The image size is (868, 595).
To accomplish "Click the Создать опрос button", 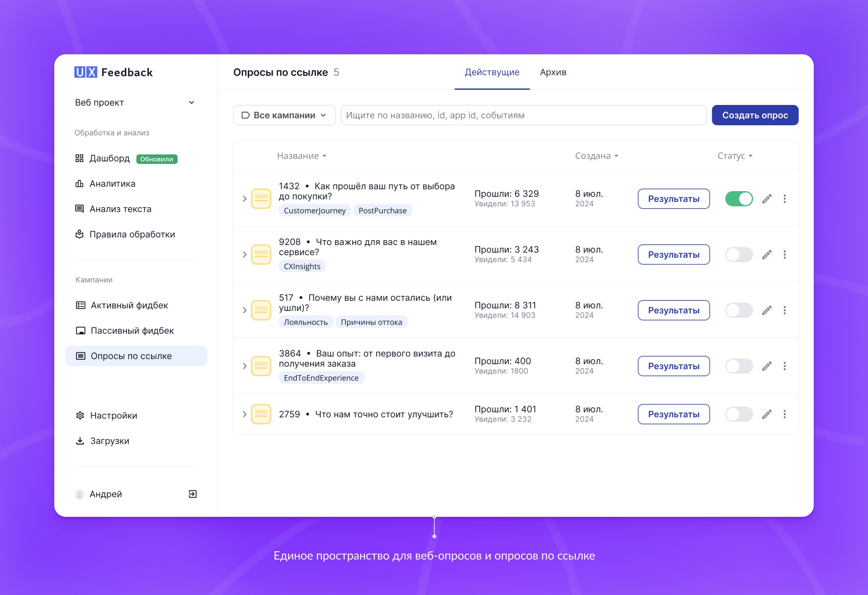I will (x=754, y=115).
